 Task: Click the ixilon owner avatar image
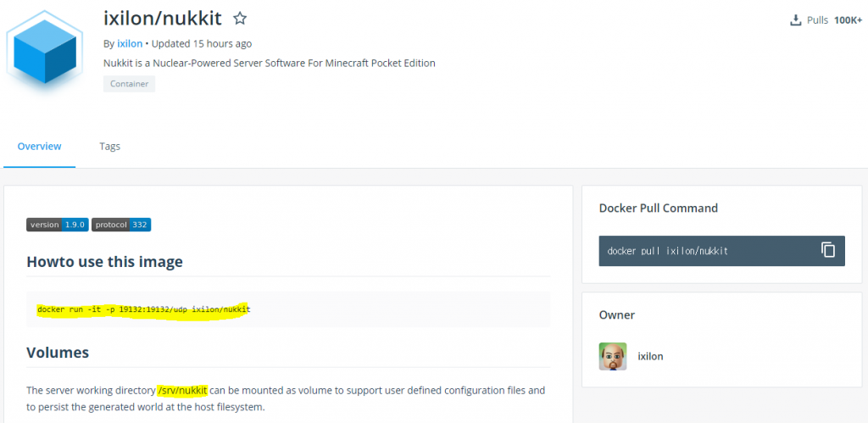point(612,356)
